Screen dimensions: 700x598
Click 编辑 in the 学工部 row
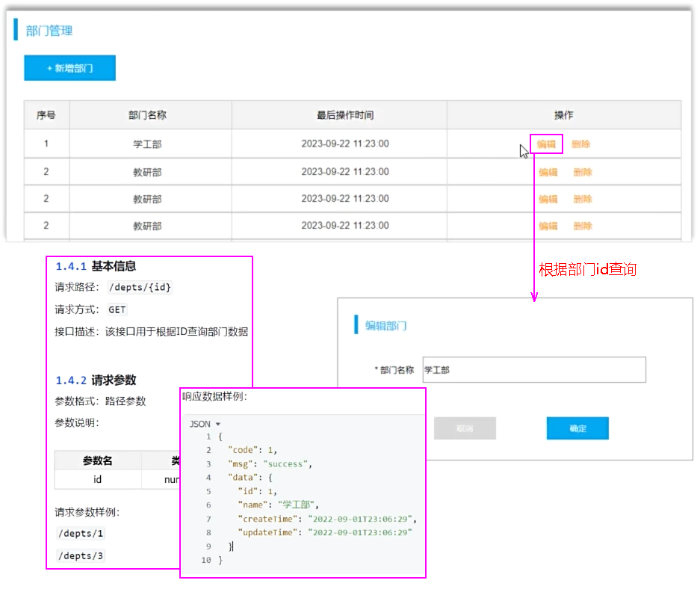tap(546, 144)
